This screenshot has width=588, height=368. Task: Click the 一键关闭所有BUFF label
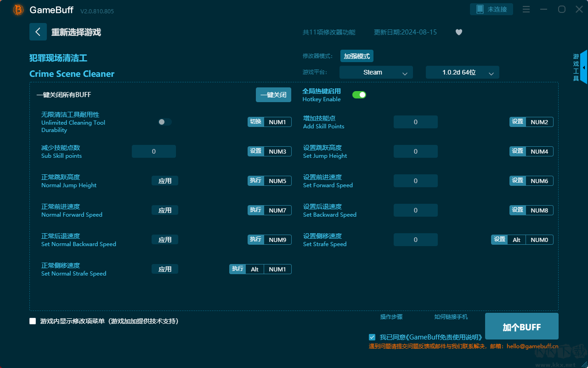[64, 95]
